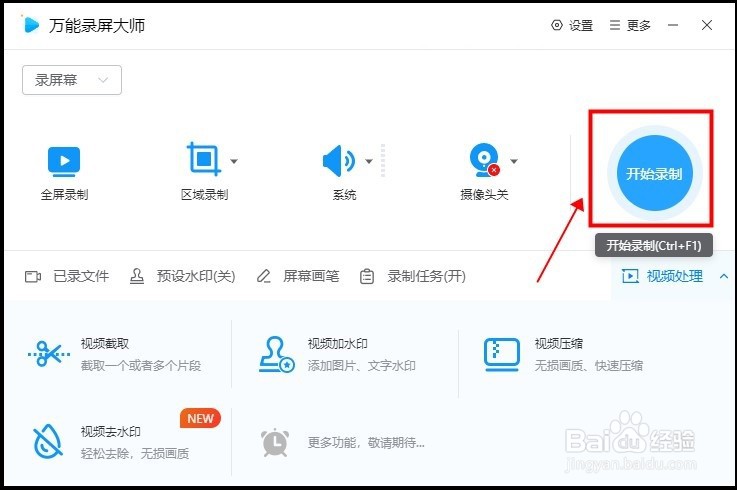Click the 更多功能,敬请期待 text

tap(366, 443)
